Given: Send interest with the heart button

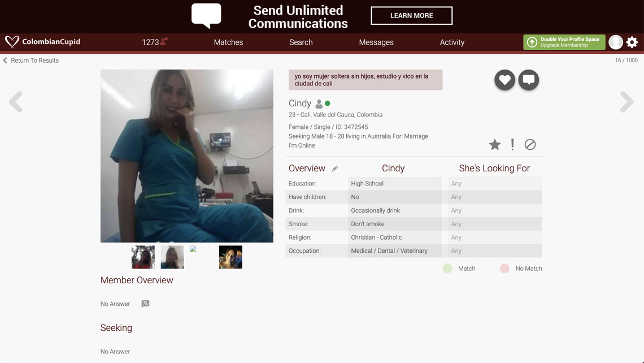Looking at the screenshot, I should tap(505, 80).
